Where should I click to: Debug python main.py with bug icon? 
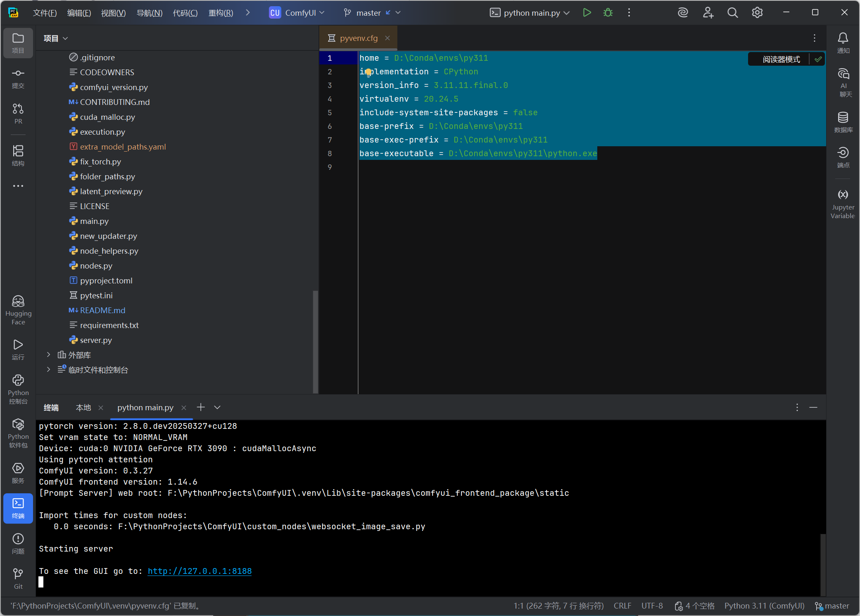[x=608, y=13]
